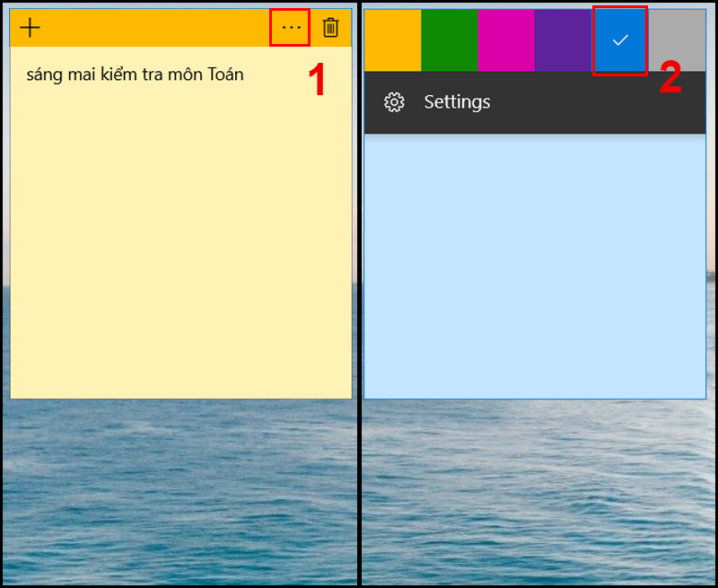Click inside the blue note body

pos(535,266)
